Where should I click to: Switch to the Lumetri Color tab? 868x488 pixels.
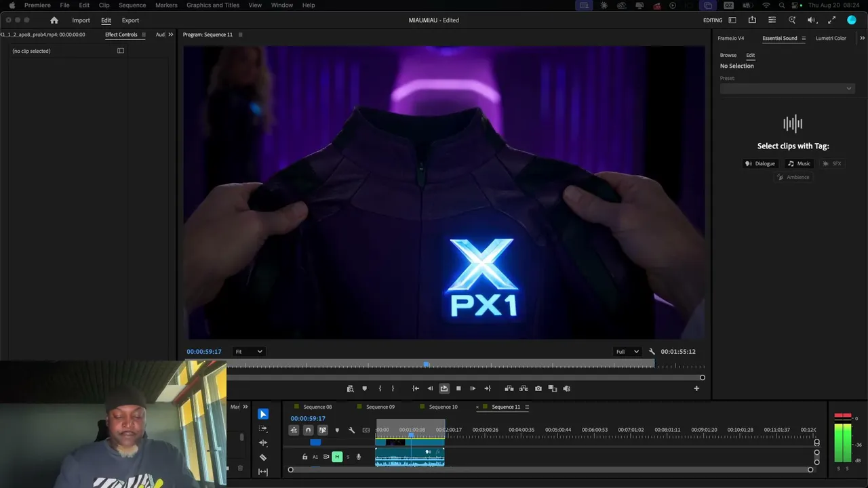pyautogui.click(x=831, y=39)
